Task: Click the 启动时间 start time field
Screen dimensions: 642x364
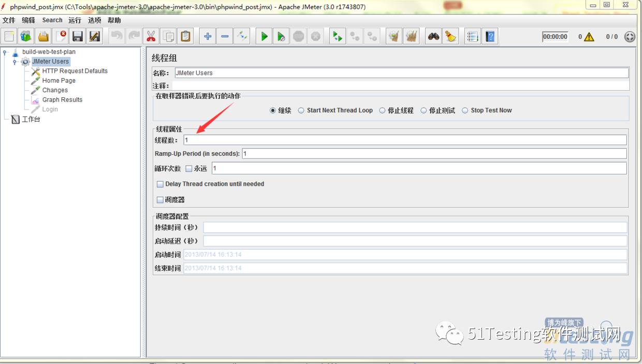Action: [x=405, y=254]
